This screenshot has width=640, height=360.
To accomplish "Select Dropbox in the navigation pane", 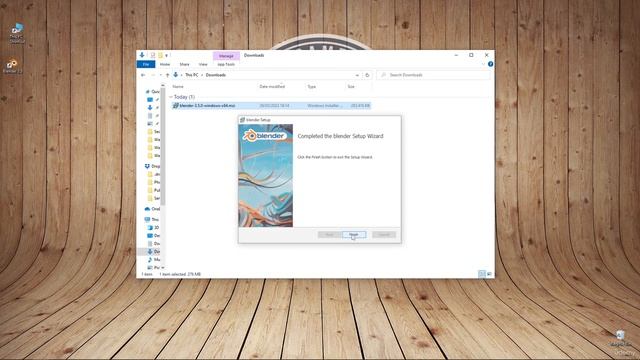I will [x=153, y=166].
